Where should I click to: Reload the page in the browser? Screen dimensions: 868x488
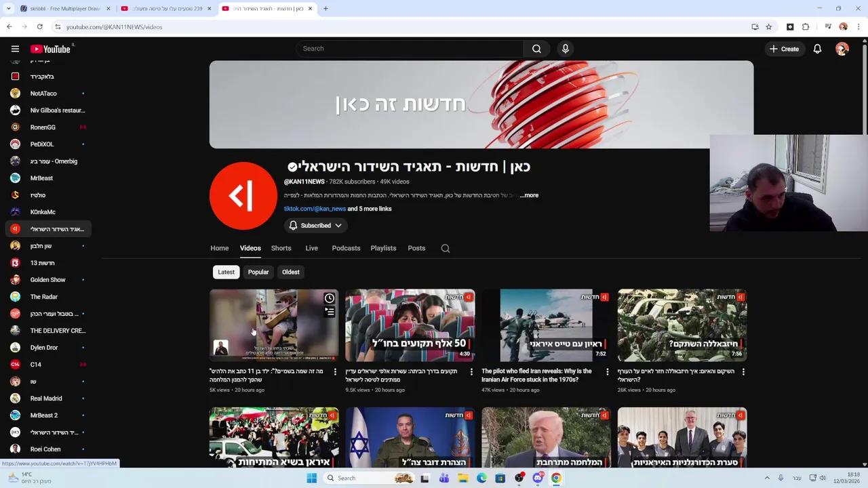point(40,27)
